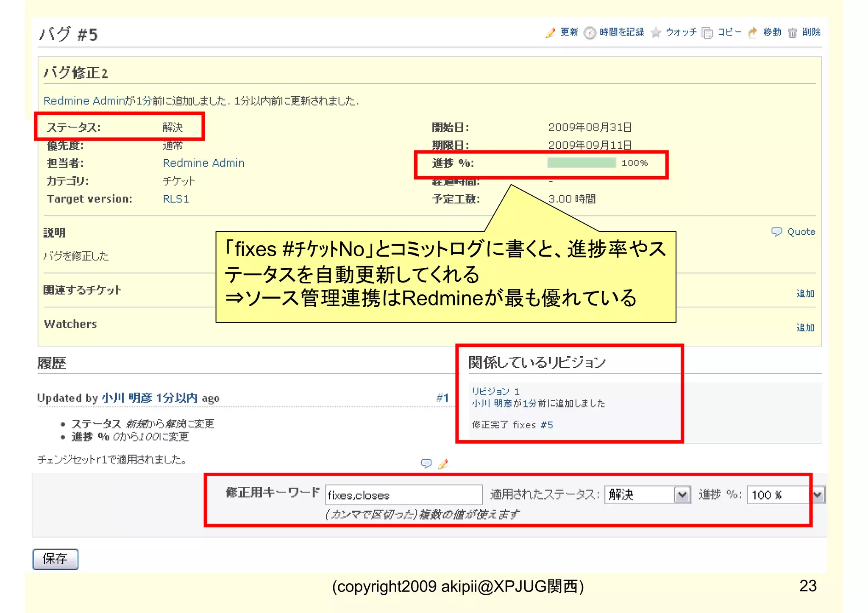Click the #5 link in commit message
This screenshot has width=868, height=613.
pos(547,425)
